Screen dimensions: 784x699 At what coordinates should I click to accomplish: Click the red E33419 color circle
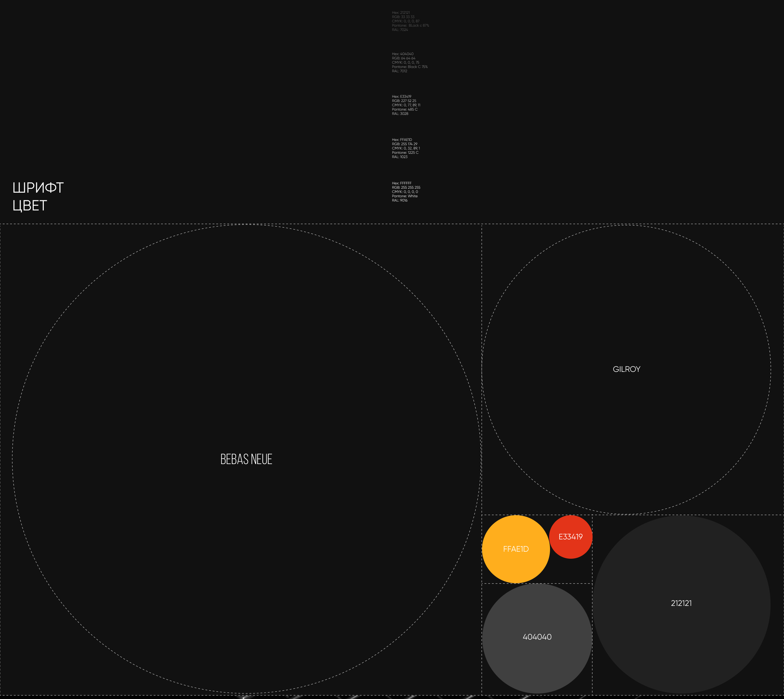point(571,537)
